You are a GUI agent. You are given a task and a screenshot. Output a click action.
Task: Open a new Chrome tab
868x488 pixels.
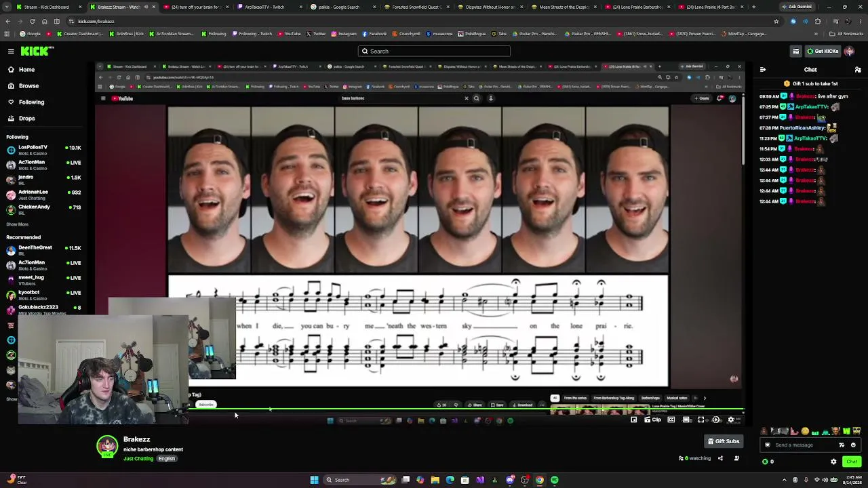point(753,7)
